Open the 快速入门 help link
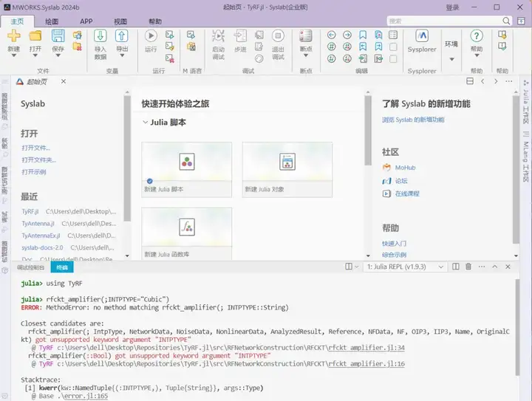 point(394,244)
